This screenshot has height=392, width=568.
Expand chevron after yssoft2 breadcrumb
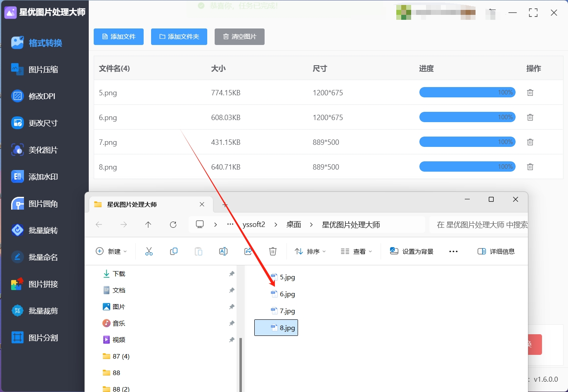tap(276, 224)
